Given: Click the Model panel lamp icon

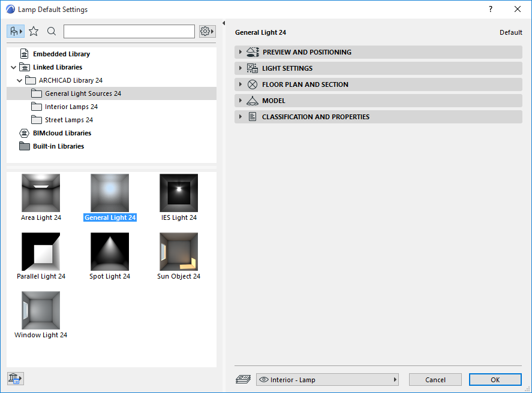Looking at the screenshot, I should pos(252,100).
